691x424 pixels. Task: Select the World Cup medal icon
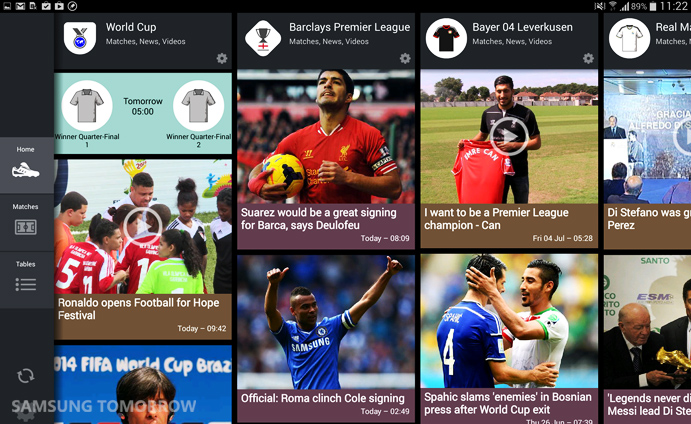pyautogui.click(x=80, y=38)
